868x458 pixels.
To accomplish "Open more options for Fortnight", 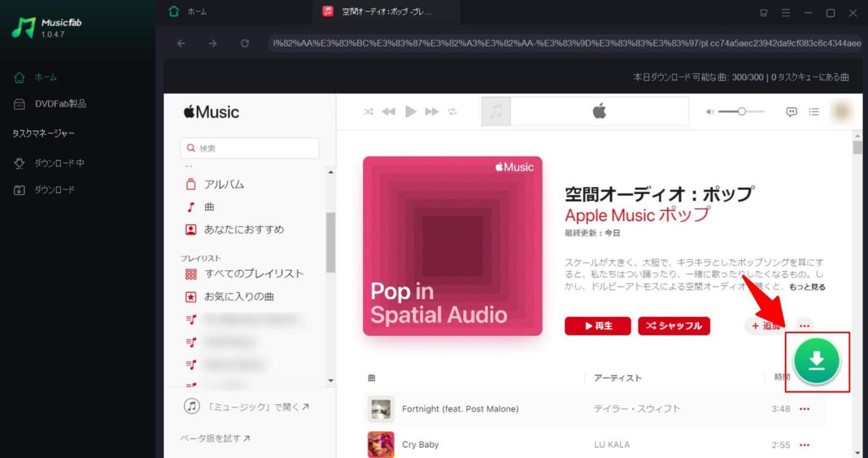I will pos(804,409).
